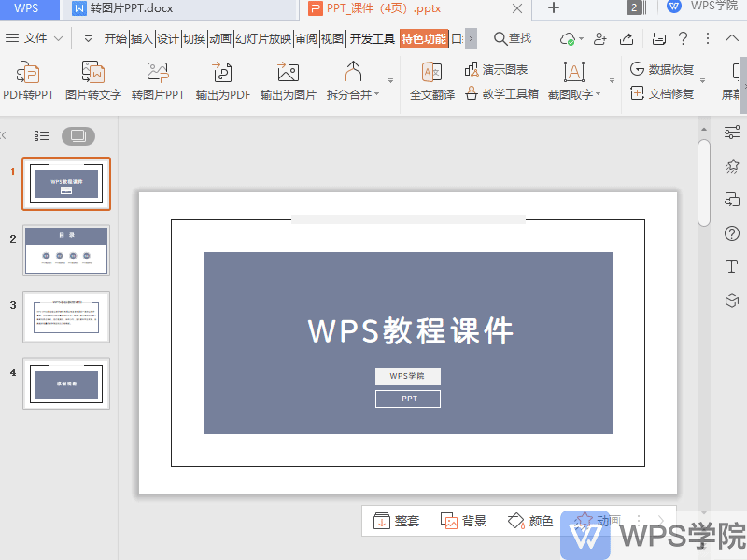Select the PPT label box on slide
Viewport: 747px width, 560px height.
click(x=408, y=399)
